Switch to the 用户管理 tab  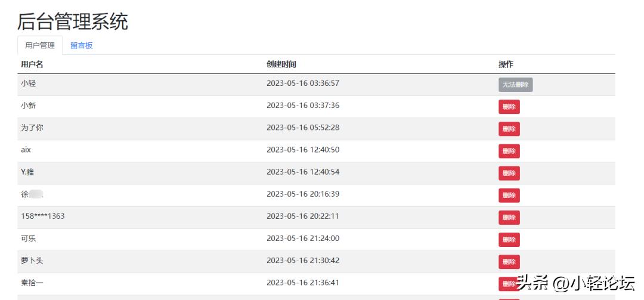[x=40, y=45]
